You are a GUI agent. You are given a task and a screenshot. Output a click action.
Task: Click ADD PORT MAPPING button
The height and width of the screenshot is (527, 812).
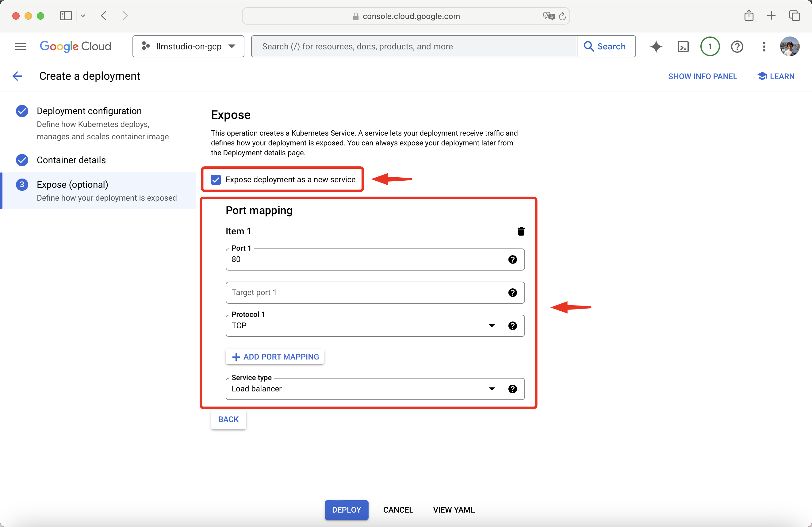[x=275, y=357]
